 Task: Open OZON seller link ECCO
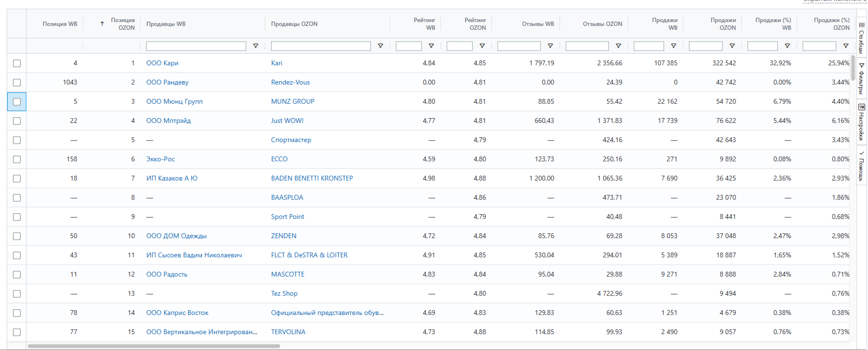click(279, 159)
